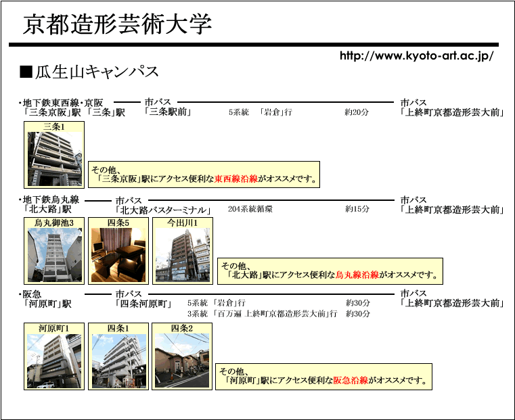Click the red 阪急沿線 text

[x=351, y=380]
